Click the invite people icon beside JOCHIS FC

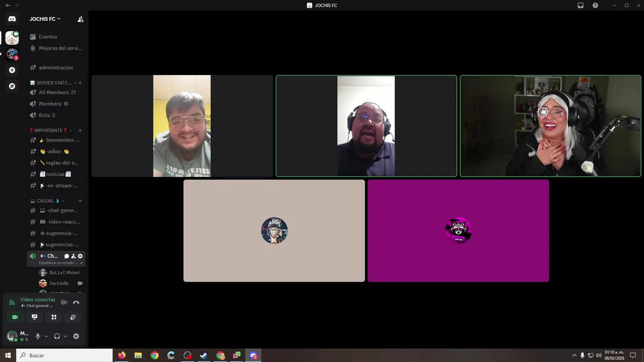(80, 19)
